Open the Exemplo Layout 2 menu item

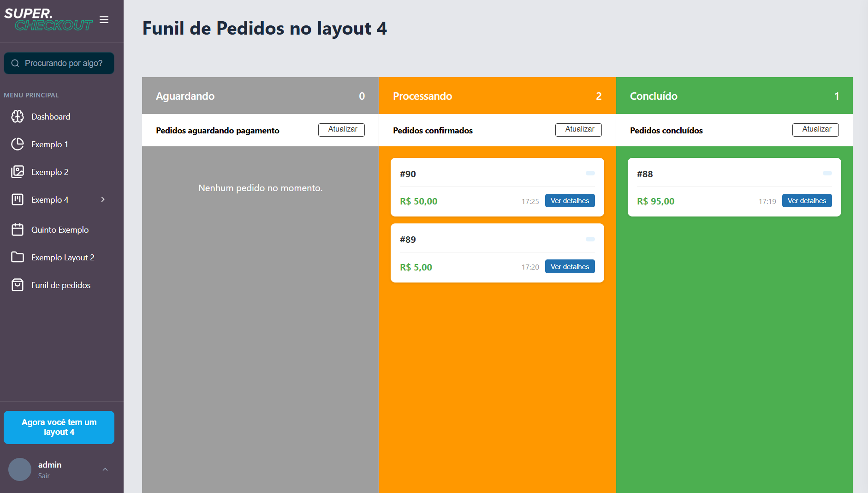tap(63, 258)
